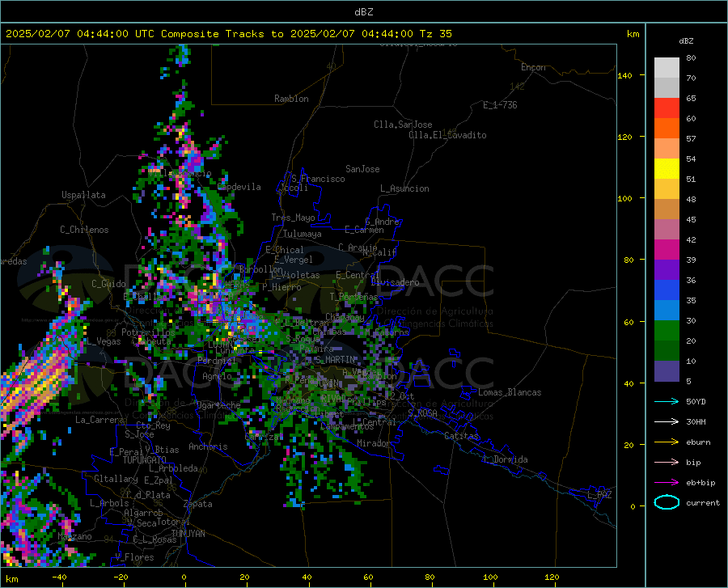Viewport: 728px width, 588px height.
Task: Click the 'Clla.El_Cavadito' map label
Action: (x=447, y=135)
